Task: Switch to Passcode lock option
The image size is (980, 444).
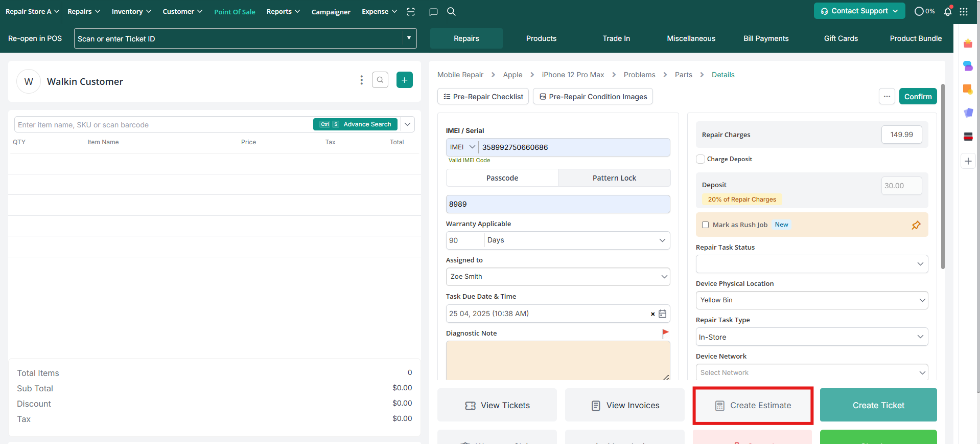Action: point(502,178)
